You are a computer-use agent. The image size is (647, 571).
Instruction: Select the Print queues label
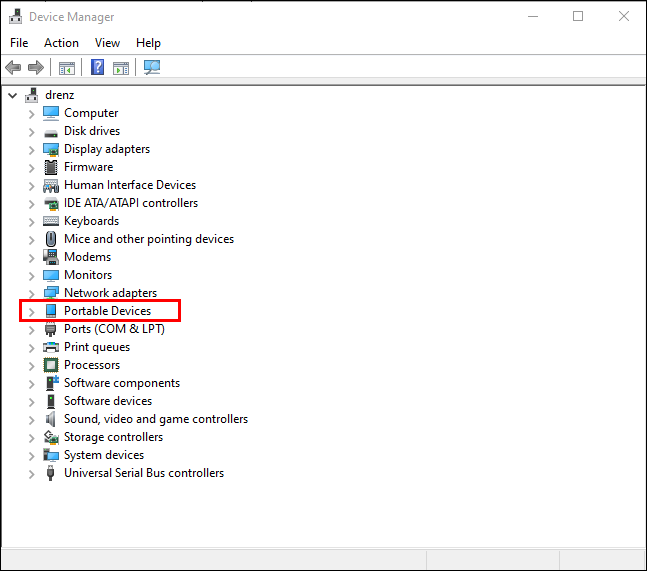97,347
